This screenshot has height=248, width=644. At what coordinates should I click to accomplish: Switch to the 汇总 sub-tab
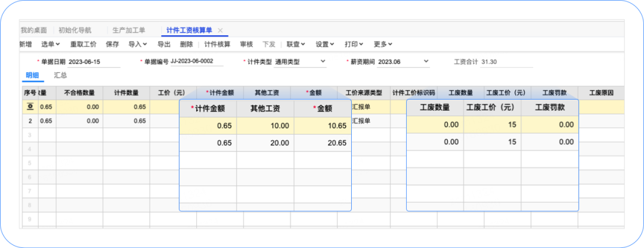pos(60,76)
